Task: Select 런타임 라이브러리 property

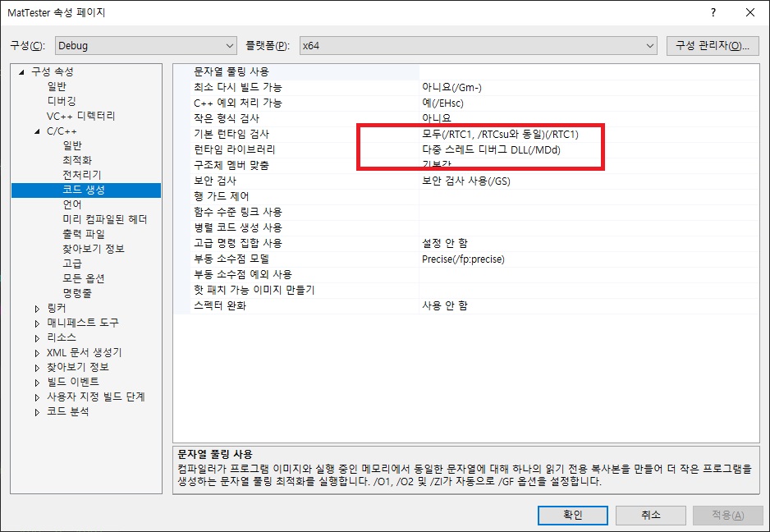Action: tap(234, 149)
